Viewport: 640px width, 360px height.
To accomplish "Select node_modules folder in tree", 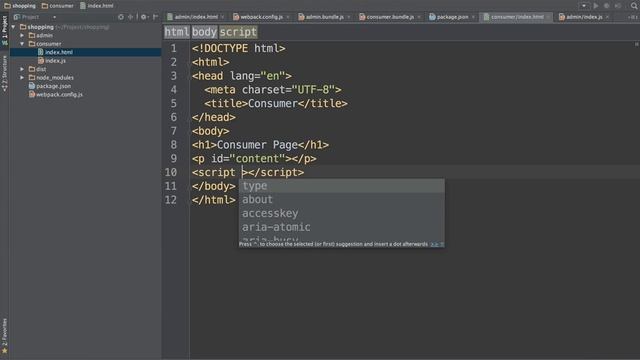I will click(51, 78).
